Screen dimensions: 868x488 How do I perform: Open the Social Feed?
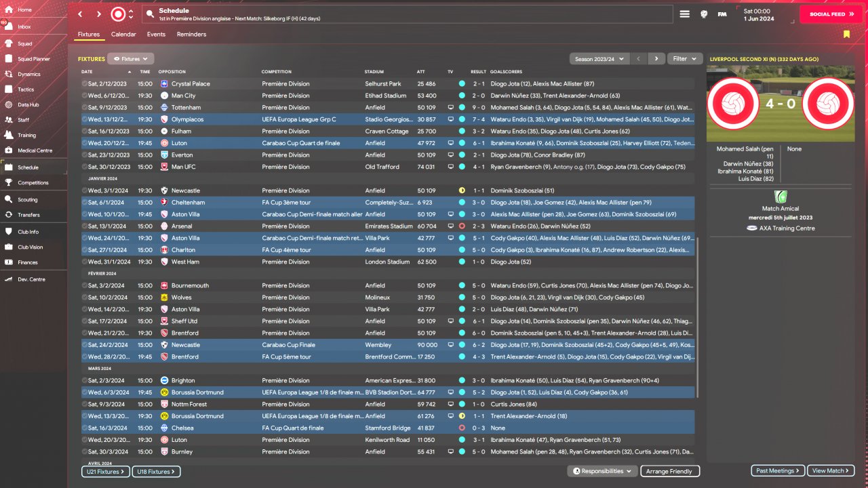coord(831,14)
